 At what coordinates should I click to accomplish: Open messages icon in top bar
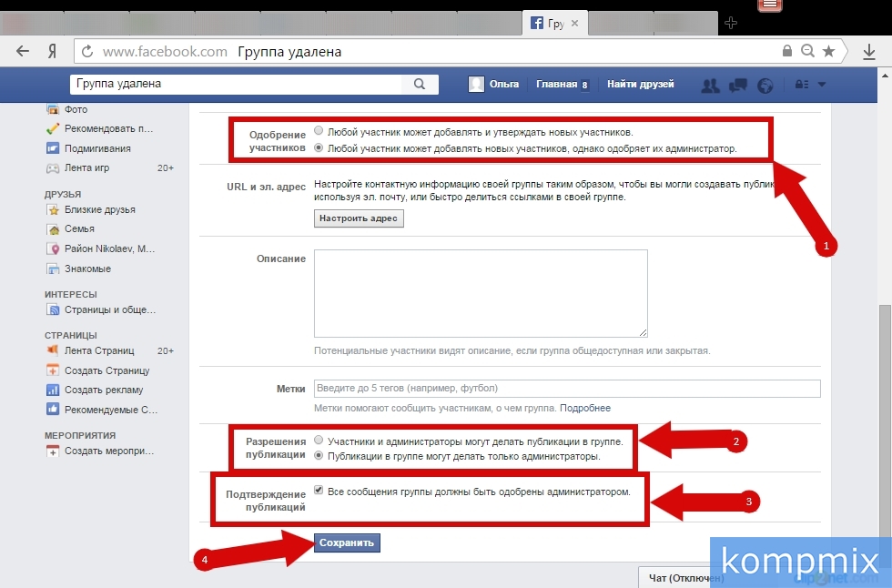738,85
